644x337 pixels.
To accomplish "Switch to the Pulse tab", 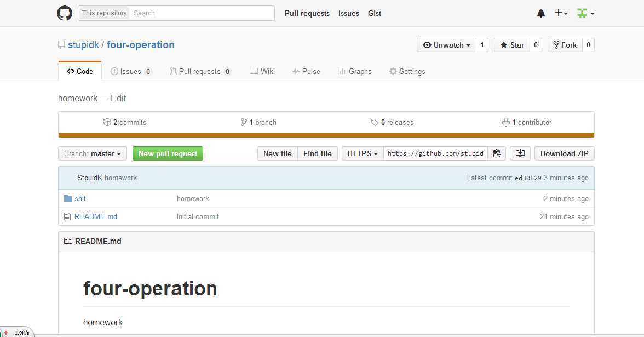I will (306, 71).
